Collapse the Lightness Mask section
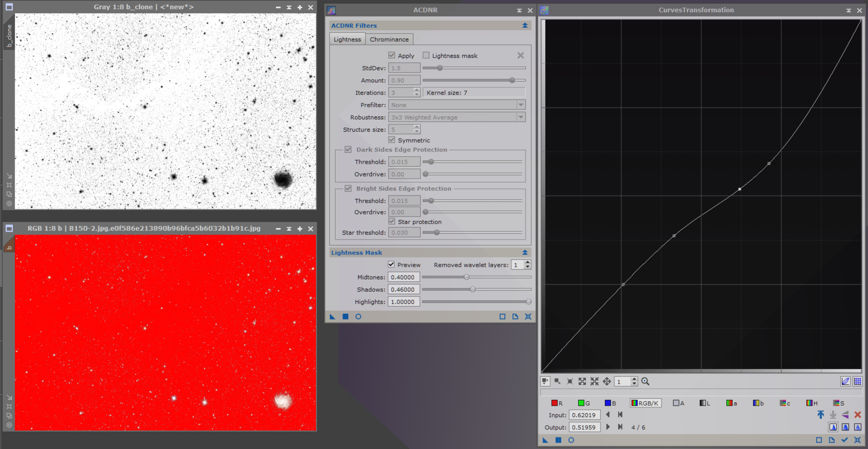 (x=525, y=253)
